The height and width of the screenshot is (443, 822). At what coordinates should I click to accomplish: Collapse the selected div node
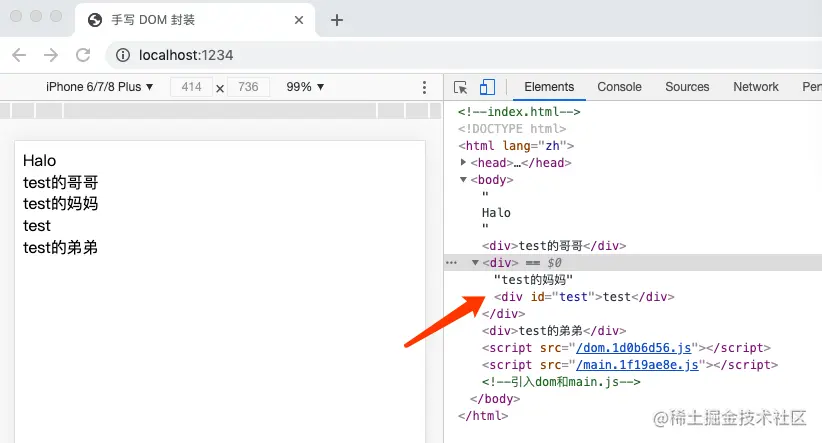(475, 263)
